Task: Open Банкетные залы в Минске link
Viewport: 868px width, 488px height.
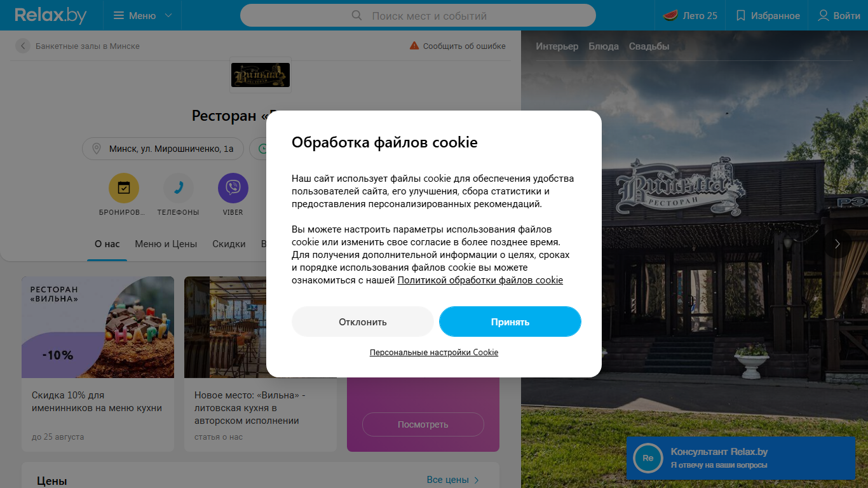Action: [88, 46]
